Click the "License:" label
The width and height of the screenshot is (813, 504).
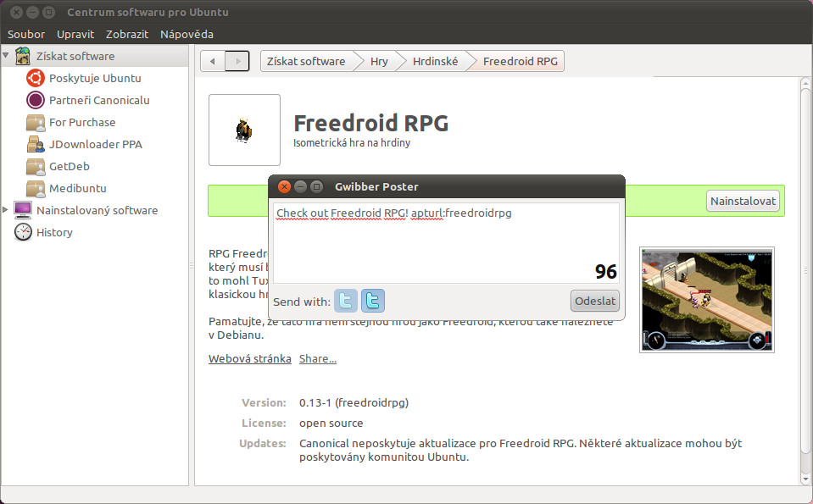264,424
